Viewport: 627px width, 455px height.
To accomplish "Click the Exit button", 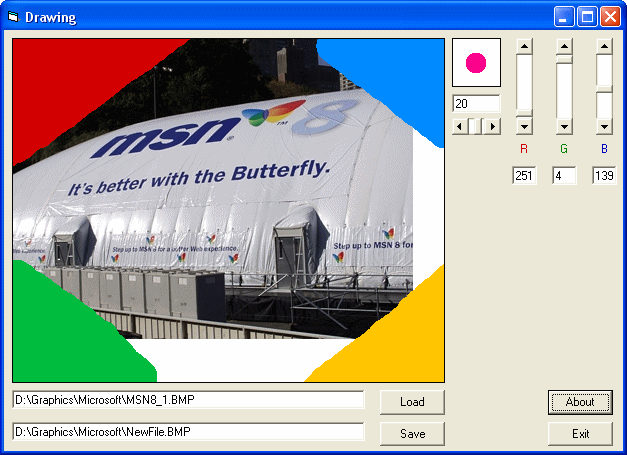I will [x=580, y=433].
